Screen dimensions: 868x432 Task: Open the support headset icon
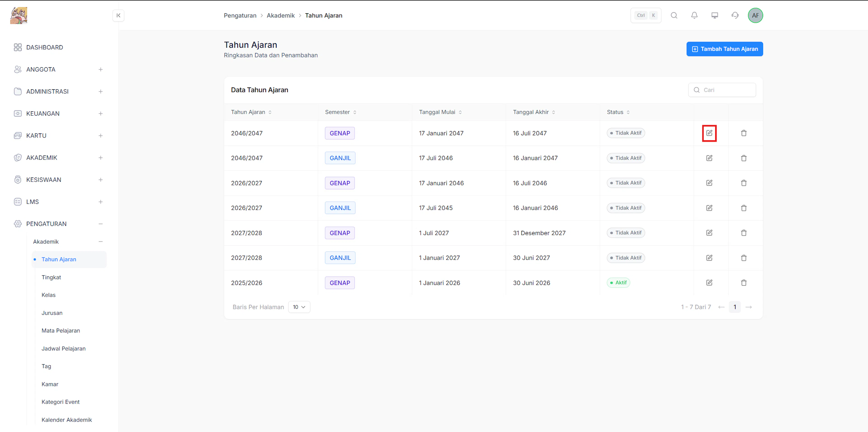click(x=735, y=16)
